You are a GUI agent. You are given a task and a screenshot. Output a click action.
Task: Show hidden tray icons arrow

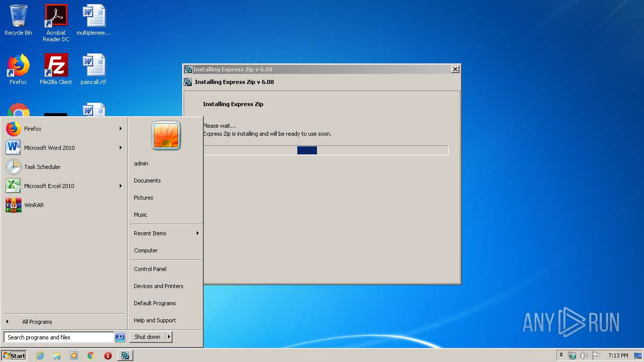[561, 355]
